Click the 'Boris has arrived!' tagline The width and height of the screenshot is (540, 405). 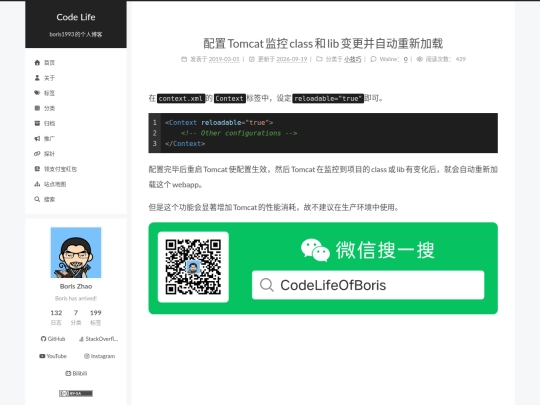click(x=76, y=298)
